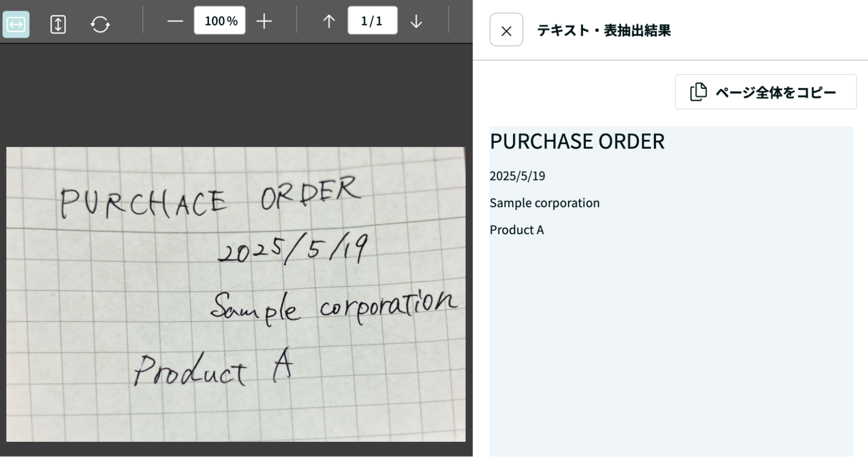Select the Sample corporation text line

[545, 203]
